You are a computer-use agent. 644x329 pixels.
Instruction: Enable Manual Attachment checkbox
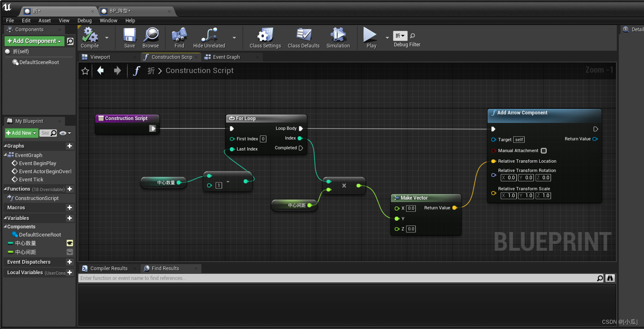point(544,151)
